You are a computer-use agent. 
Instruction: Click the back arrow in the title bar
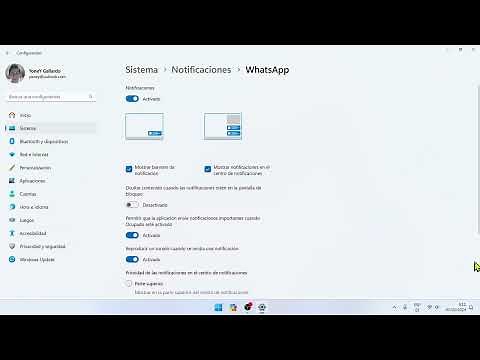[7, 53]
